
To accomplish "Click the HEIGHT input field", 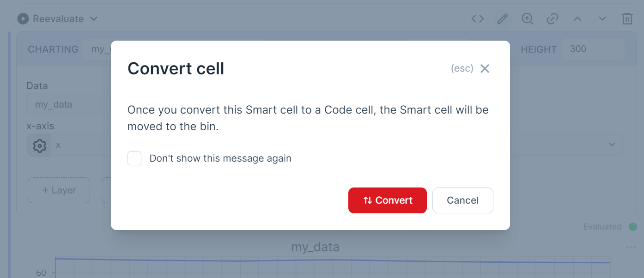I will tap(593, 49).
